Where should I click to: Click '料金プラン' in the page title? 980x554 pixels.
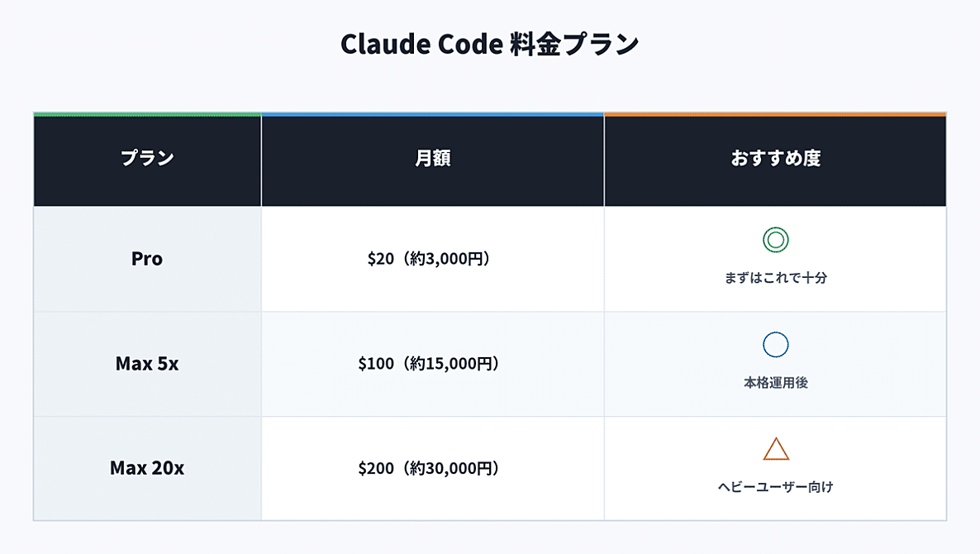(x=574, y=44)
